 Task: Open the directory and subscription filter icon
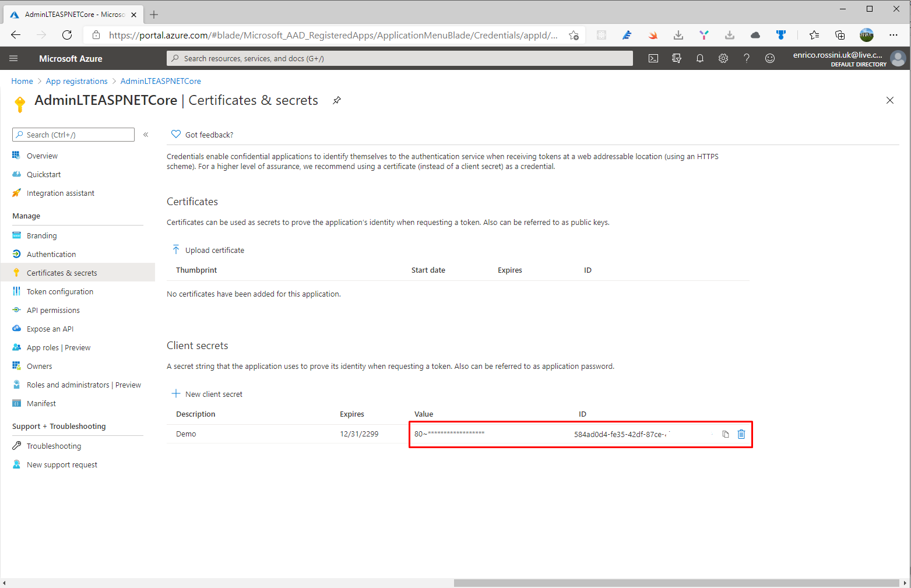click(677, 58)
